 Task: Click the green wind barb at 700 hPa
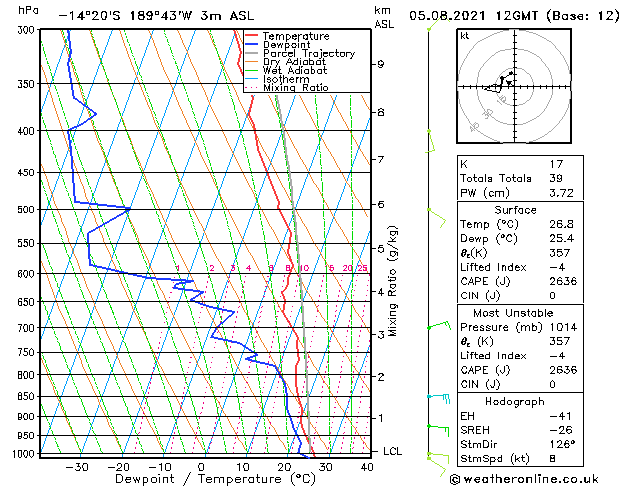[x=439, y=325]
